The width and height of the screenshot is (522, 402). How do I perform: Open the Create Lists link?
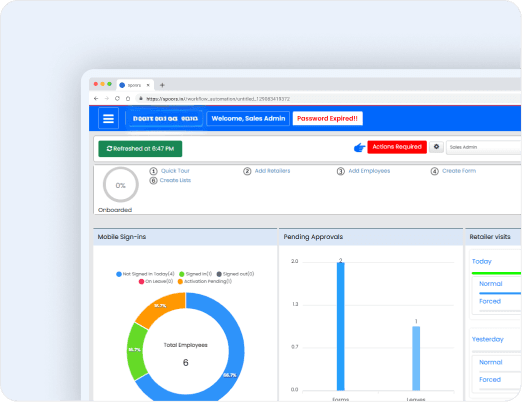pos(175,180)
